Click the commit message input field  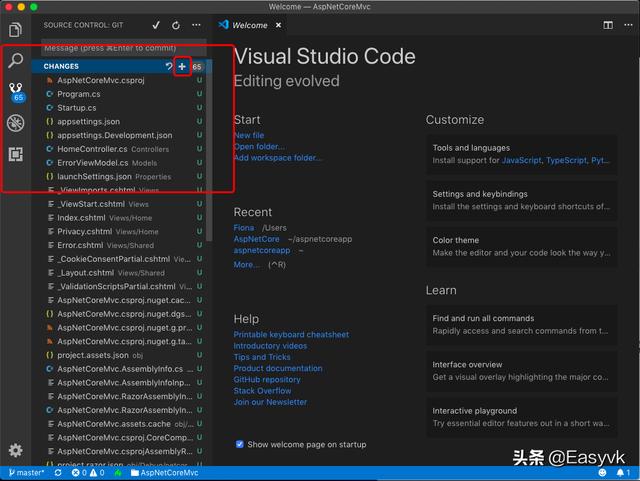(124, 48)
